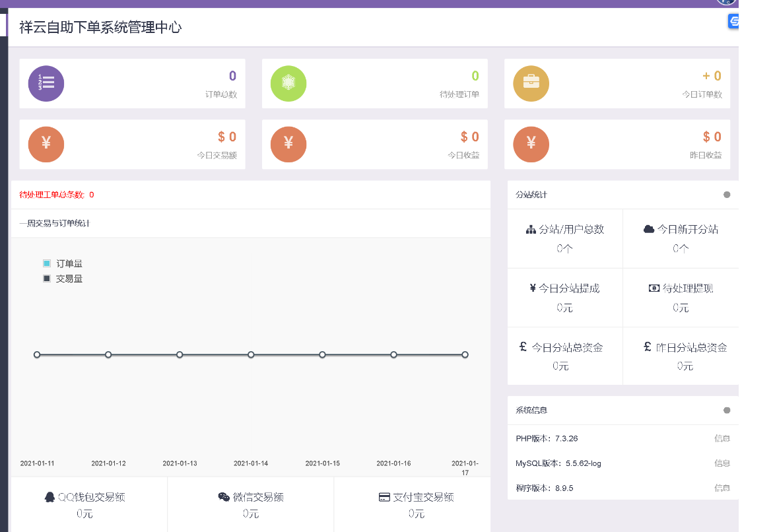This screenshot has width=773, height=532.
Task: Toggle the 订单量 legend series
Action: pos(63,263)
